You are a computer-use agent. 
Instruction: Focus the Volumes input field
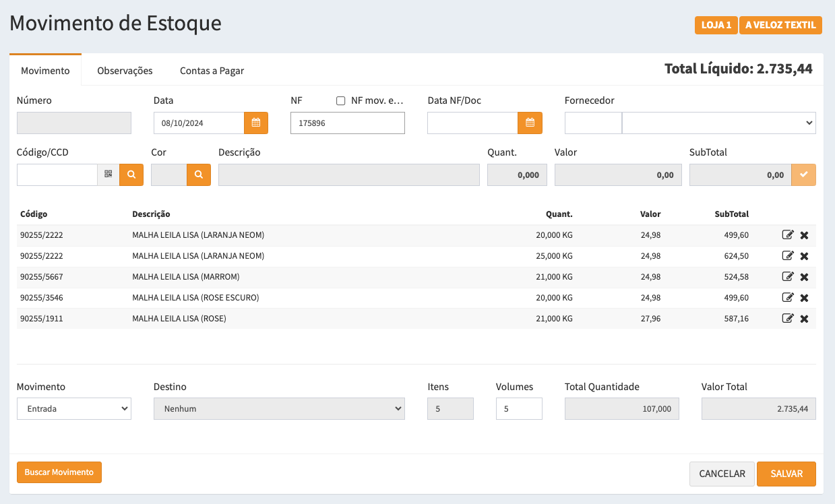(x=518, y=409)
